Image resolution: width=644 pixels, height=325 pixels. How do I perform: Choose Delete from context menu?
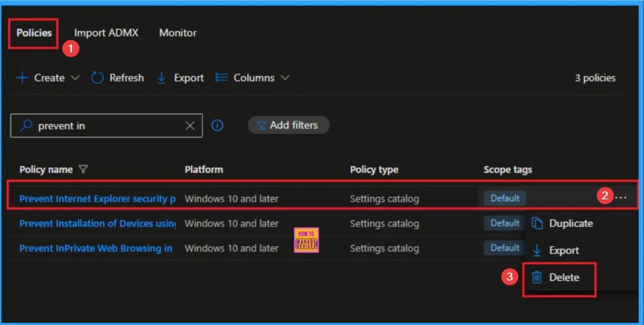(564, 277)
